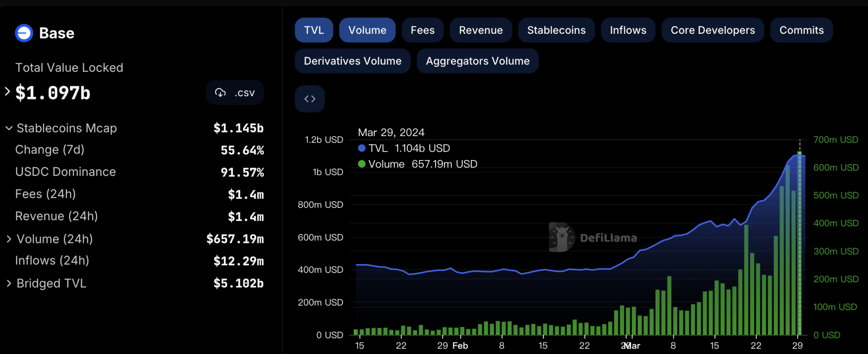Screen dimensions: 868x354
Task: Click the $12.29m inflows value
Action: coord(239,261)
